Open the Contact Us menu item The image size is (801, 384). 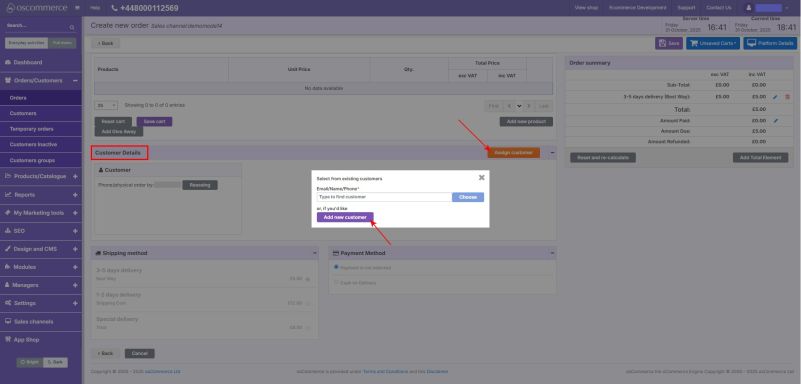tap(718, 8)
